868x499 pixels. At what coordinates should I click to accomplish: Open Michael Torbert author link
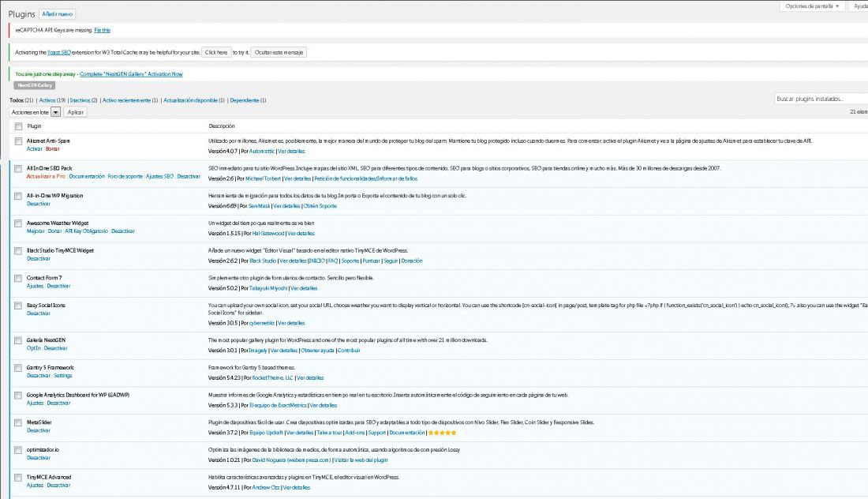tap(263, 179)
